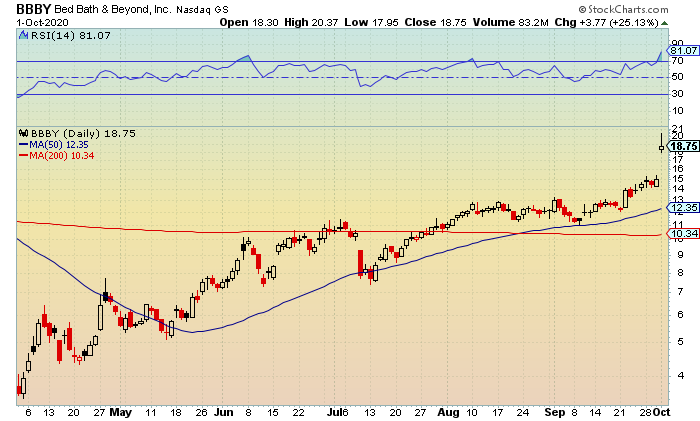The width and height of the screenshot is (700, 421).
Task: Click the 90 level on the RSI axis
Action: click(x=678, y=43)
